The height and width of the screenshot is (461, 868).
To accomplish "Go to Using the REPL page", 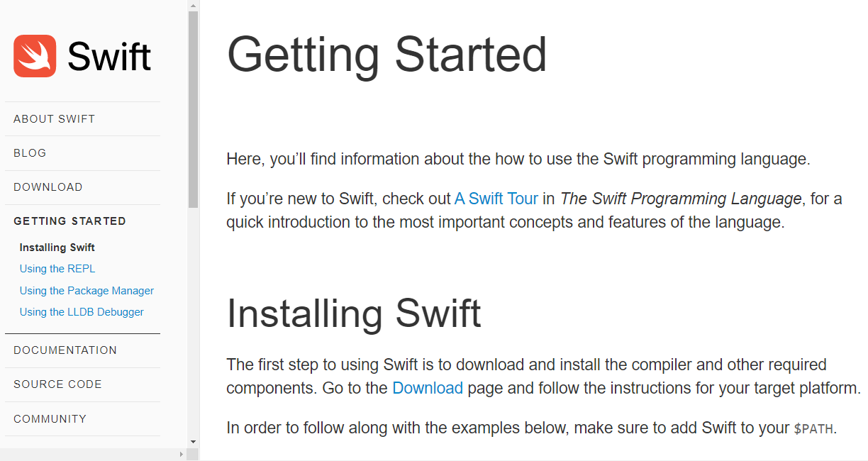I will click(57, 268).
